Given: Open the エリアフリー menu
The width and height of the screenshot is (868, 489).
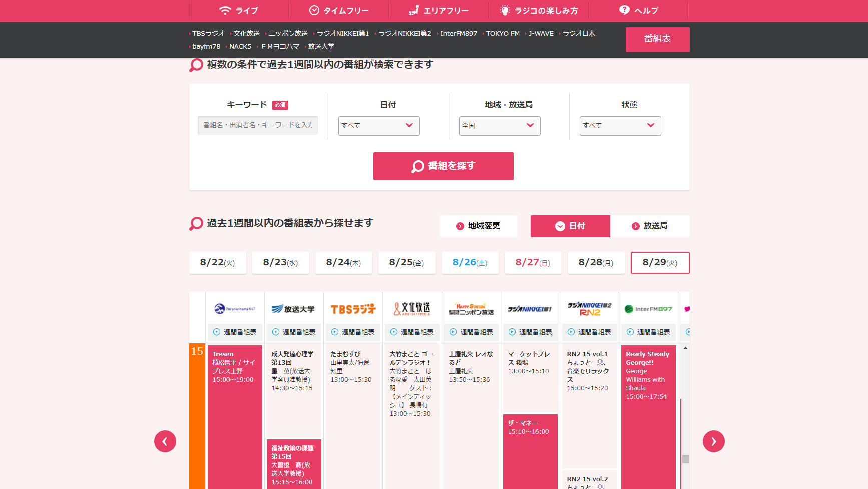Looking at the screenshot, I should [x=439, y=10].
